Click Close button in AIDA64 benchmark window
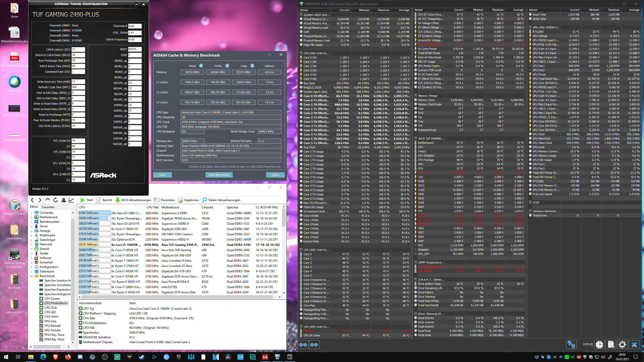Viewport: 644px width, 362px height. point(275,175)
